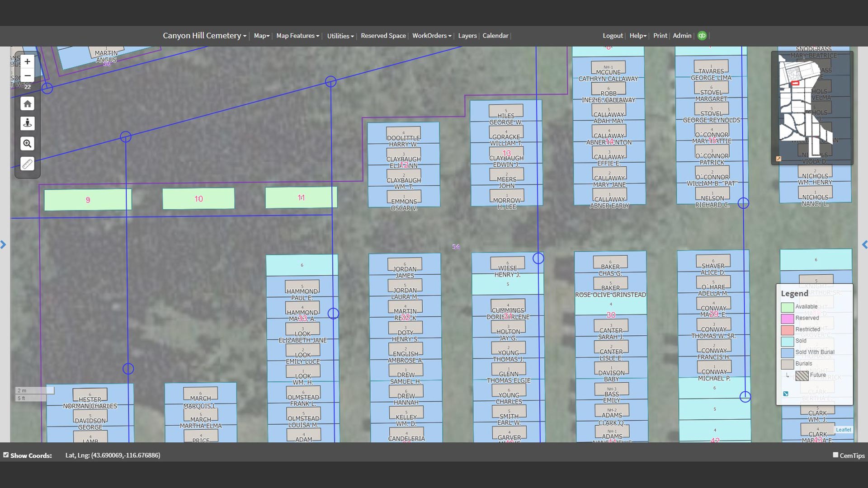Click the Sold With Burial legend swatch
Image resolution: width=868 pixels, height=488 pixels.
[787, 352]
